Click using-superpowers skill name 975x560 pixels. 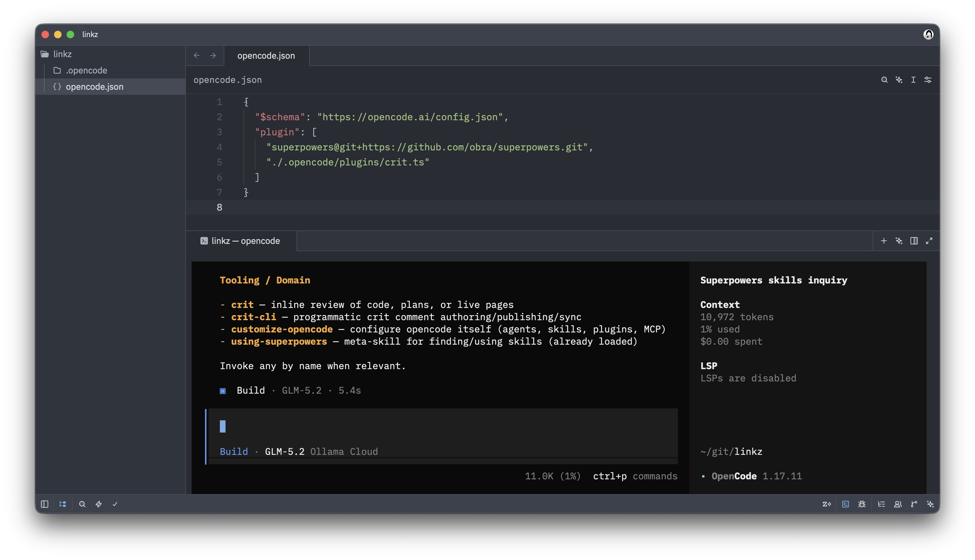click(x=279, y=342)
